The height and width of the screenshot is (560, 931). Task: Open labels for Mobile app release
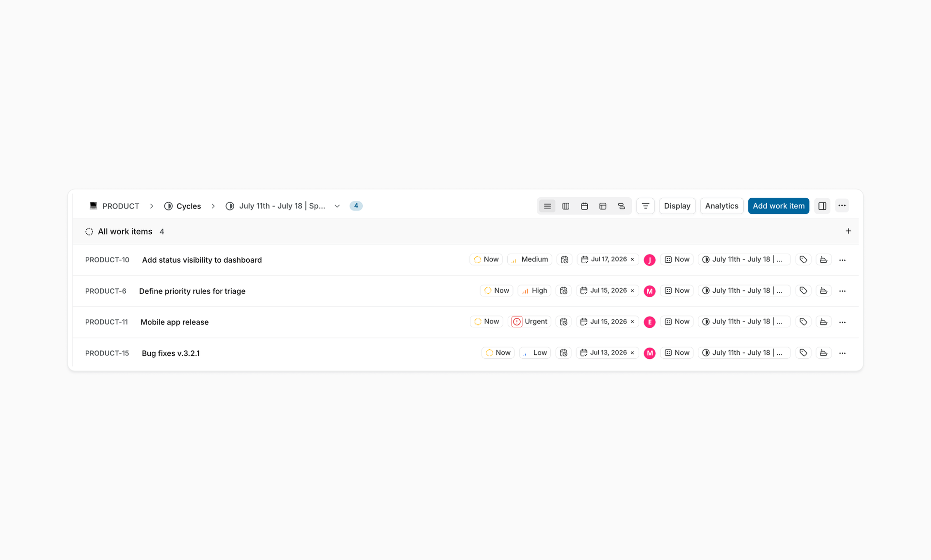pyautogui.click(x=803, y=322)
